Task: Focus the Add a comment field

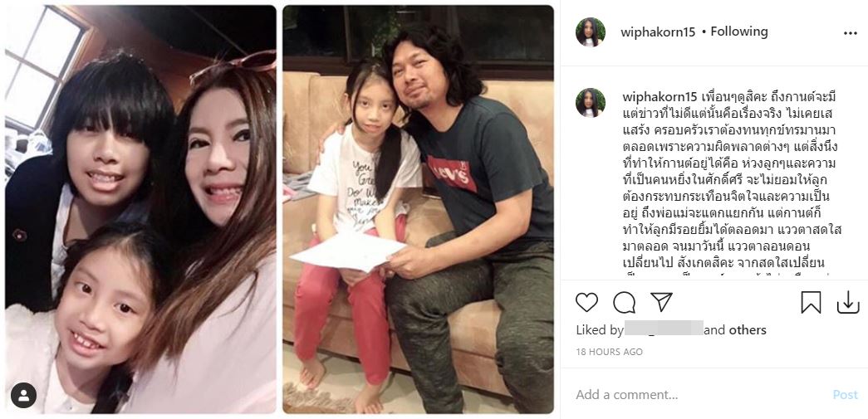Action: 699,395
